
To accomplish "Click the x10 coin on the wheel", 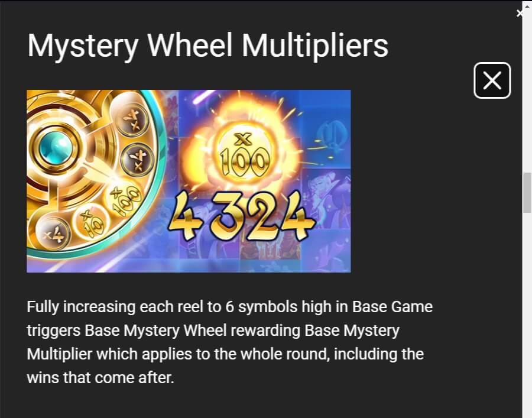I will tap(90, 222).
